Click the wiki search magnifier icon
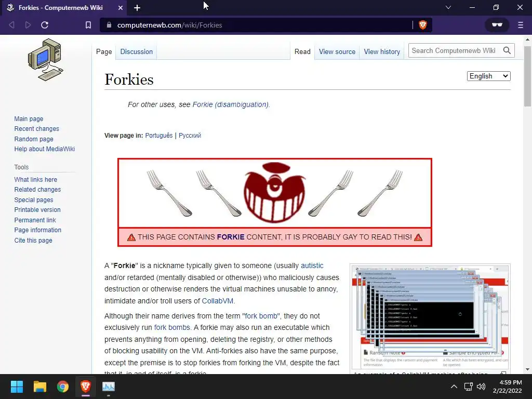The width and height of the screenshot is (532, 399). coord(507,50)
